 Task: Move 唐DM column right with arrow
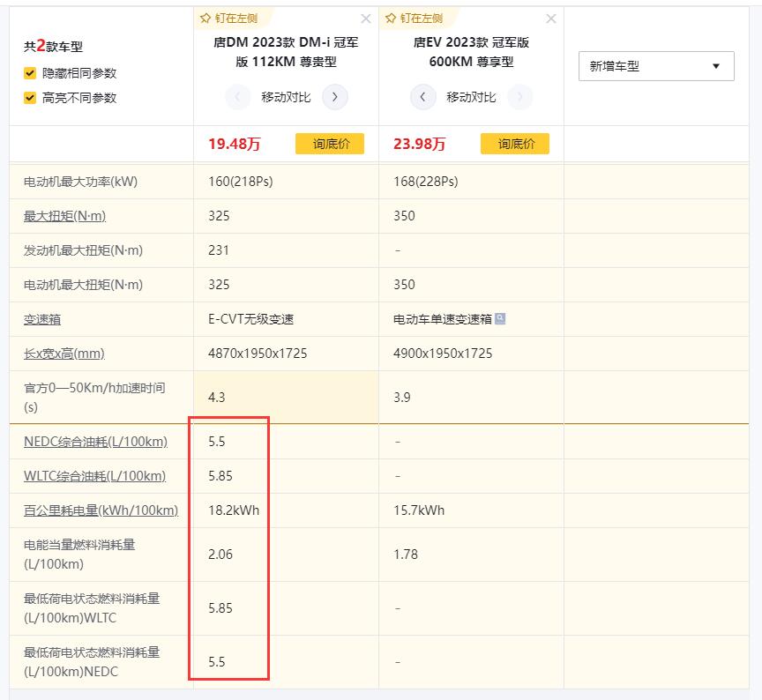335,97
